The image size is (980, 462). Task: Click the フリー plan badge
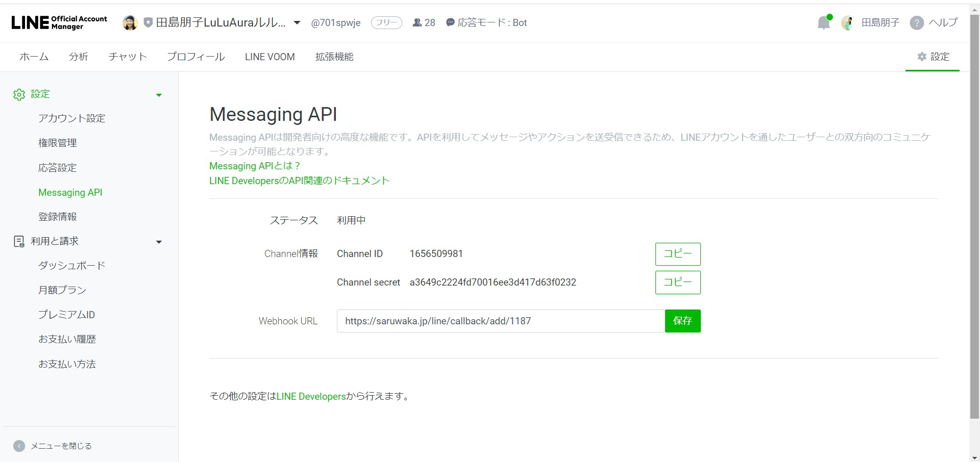pyautogui.click(x=386, y=22)
